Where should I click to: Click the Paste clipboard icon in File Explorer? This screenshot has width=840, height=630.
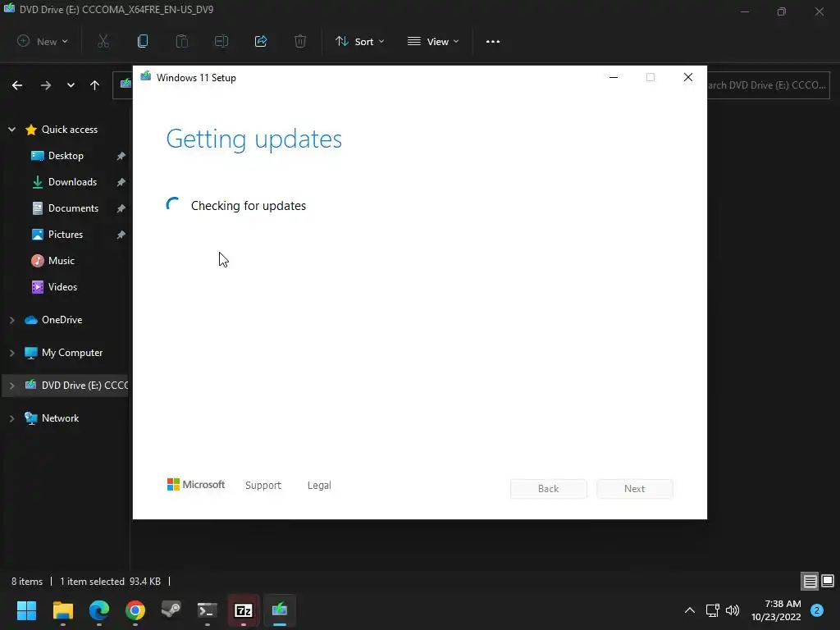[x=182, y=41]
